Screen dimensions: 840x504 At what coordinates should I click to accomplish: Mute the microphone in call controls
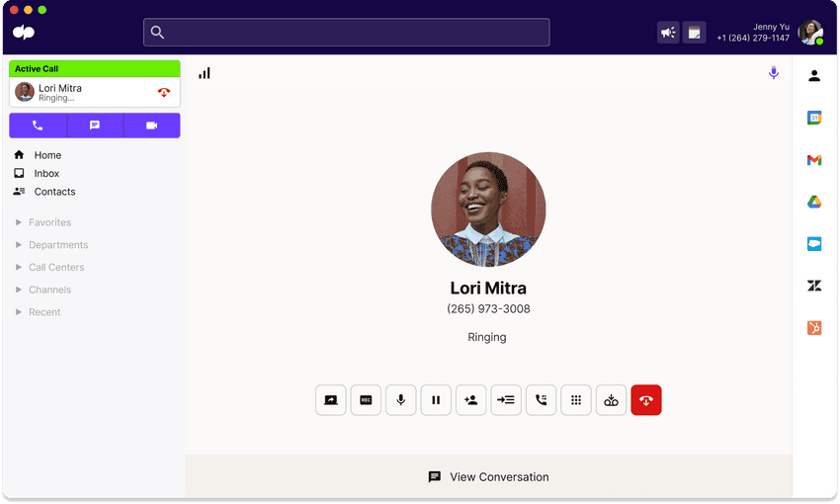(400, 400)
